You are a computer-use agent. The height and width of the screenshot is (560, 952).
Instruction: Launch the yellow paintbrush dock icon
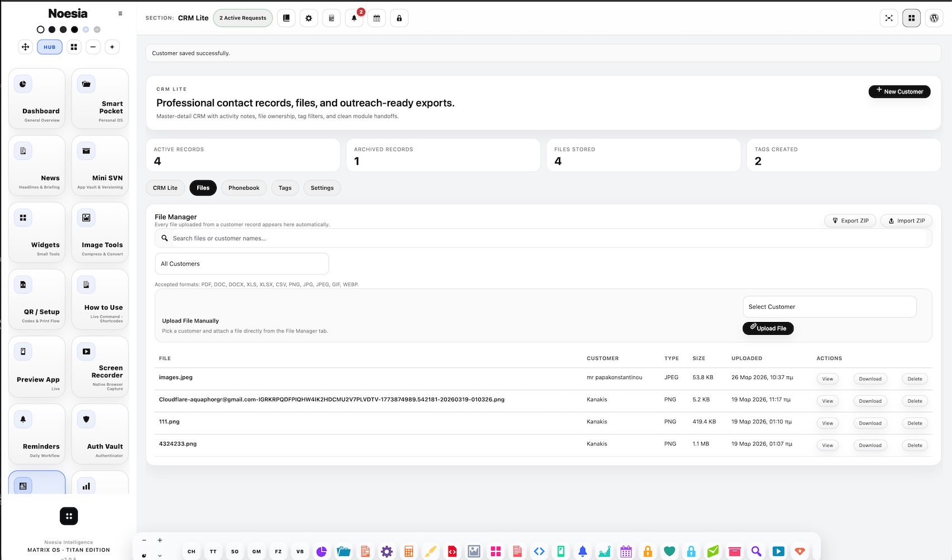tap(430, 552)
